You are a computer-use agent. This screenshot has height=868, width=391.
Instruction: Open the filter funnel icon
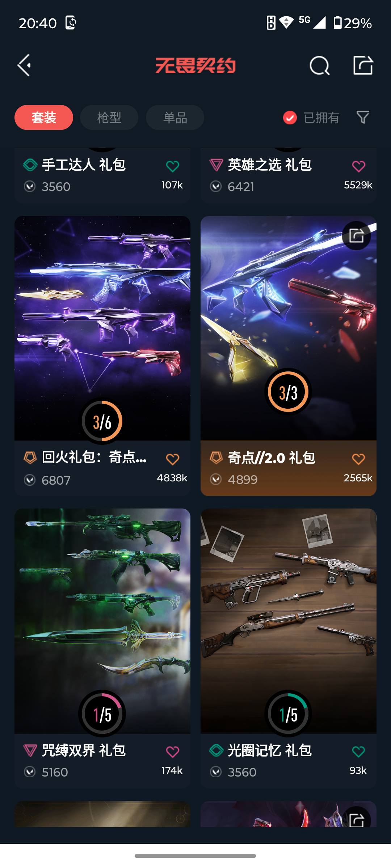363,117
